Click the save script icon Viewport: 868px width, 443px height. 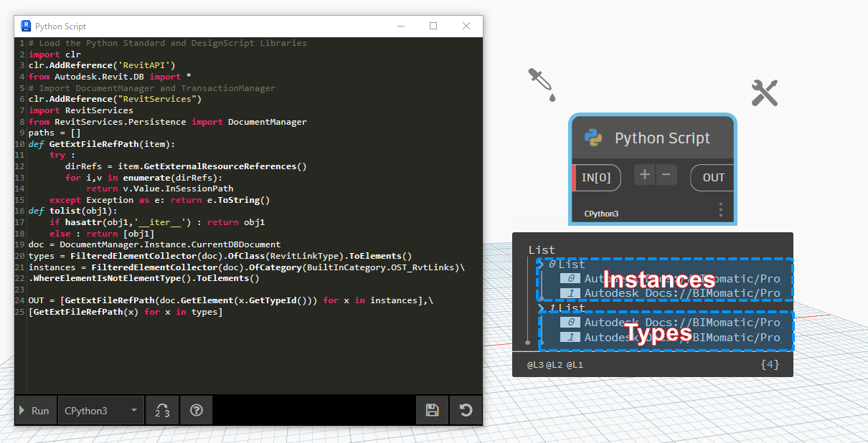click(x=432, y=409)
